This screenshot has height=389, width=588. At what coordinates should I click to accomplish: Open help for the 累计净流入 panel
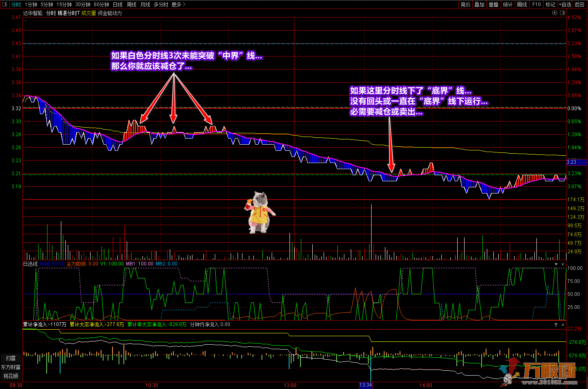tap(556, 325)
